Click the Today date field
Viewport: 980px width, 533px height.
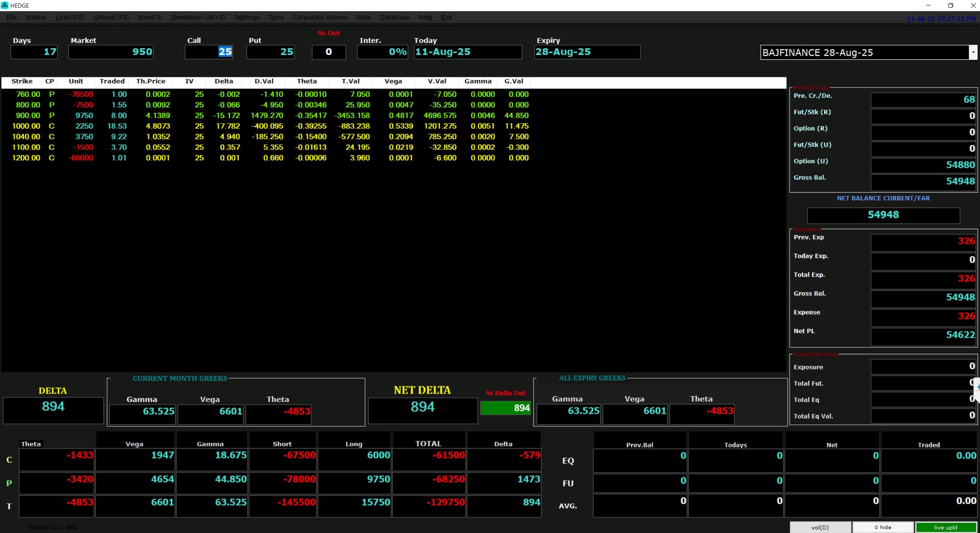click(468, 52)
